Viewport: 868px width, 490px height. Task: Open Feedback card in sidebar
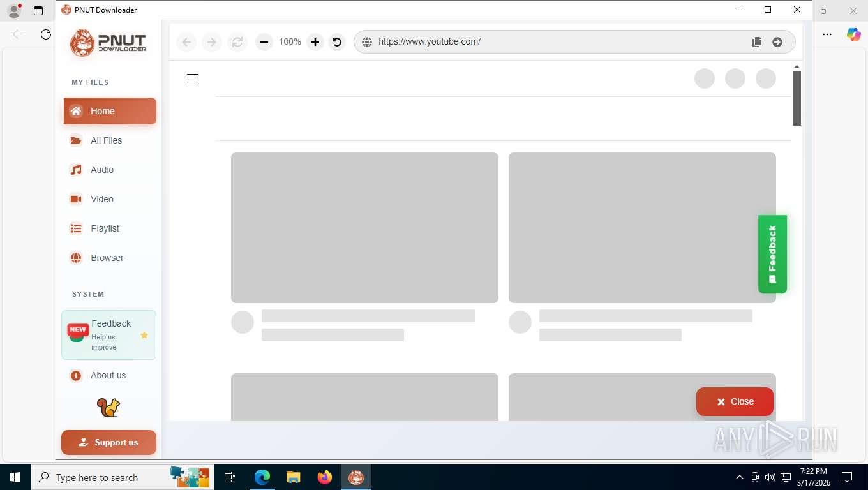coord(108,335)
